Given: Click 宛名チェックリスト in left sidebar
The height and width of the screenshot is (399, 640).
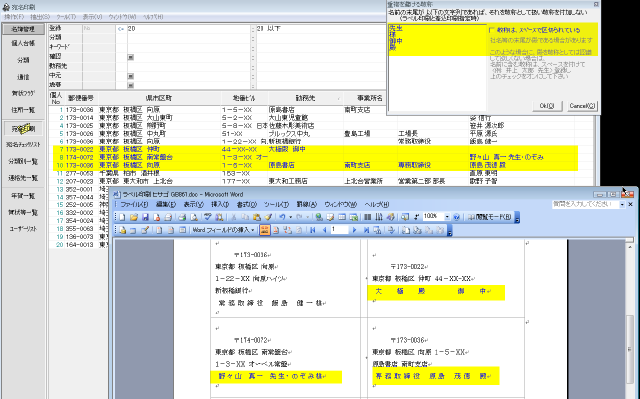Looking at the screenshot, I should click(23, 145).
